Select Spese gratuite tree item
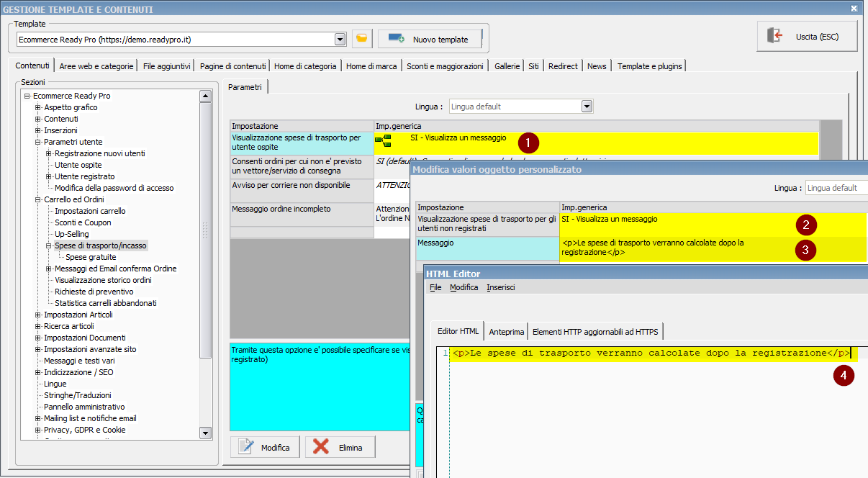The image size is (868, 478). (91, 257)
